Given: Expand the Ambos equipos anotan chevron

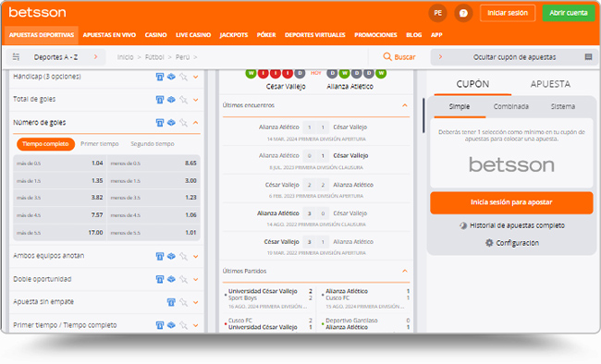Looking at the screenshot, I should 195,256.
